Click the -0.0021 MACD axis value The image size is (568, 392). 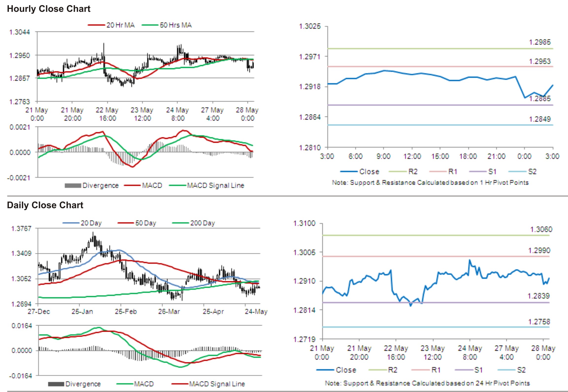[18, 178]
